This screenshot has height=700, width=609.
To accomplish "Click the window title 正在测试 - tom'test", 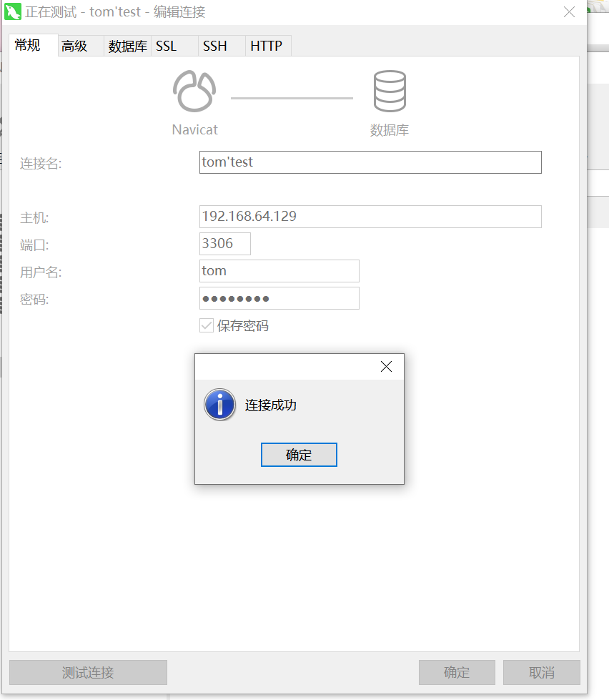I will tap(83, 12).
